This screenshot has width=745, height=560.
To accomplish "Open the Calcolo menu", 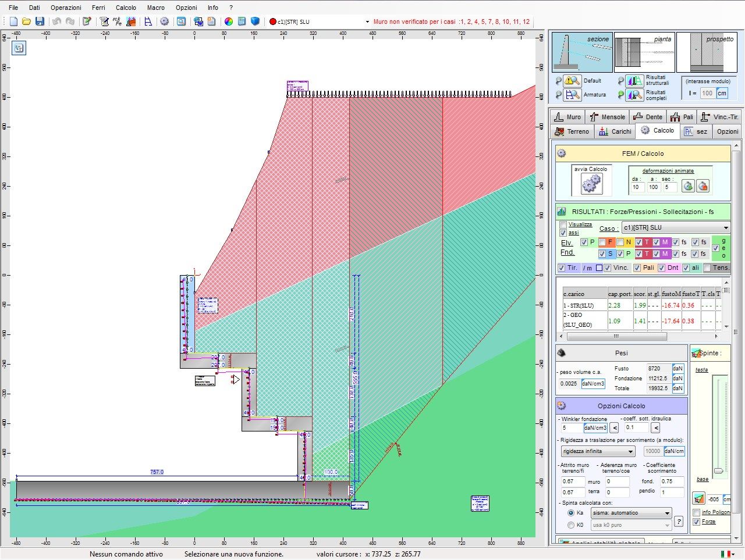I will [126, 8].
